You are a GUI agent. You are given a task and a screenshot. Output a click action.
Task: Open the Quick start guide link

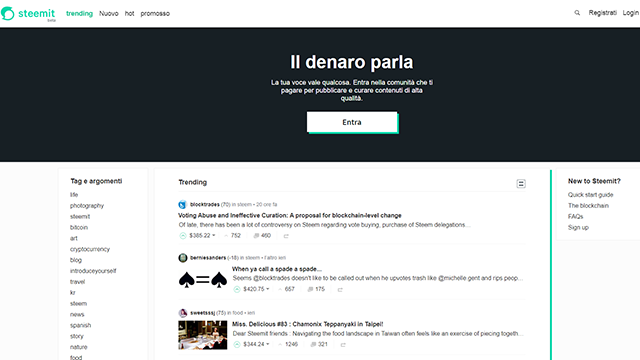(x=590, y=195)
